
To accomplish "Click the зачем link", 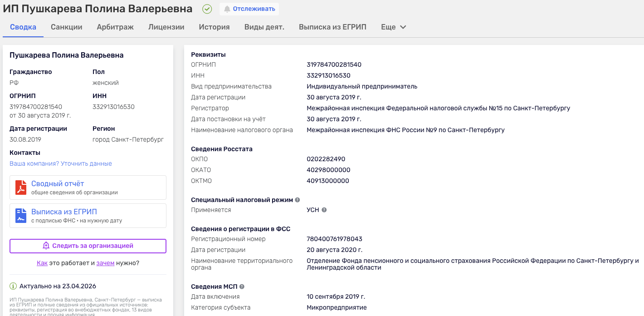I will click(105, 263).
